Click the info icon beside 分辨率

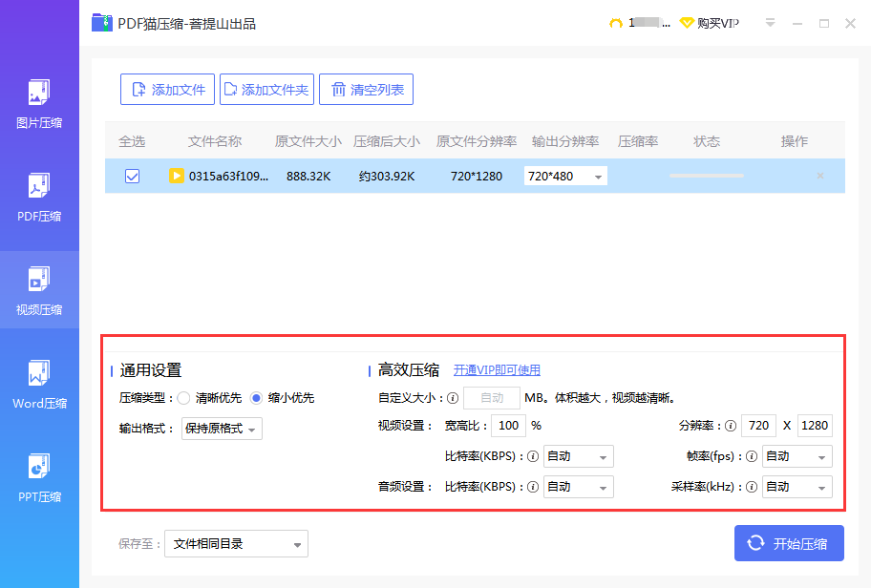click(731, 426)
